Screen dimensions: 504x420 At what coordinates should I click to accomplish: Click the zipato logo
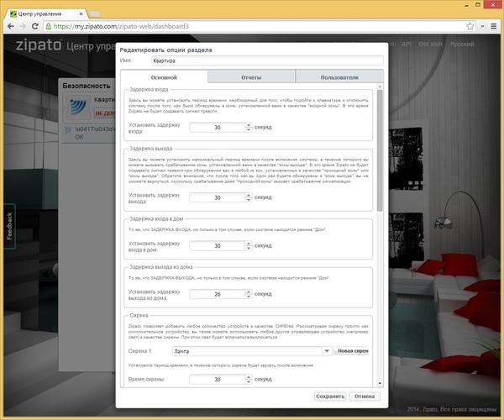click(39, 45)
